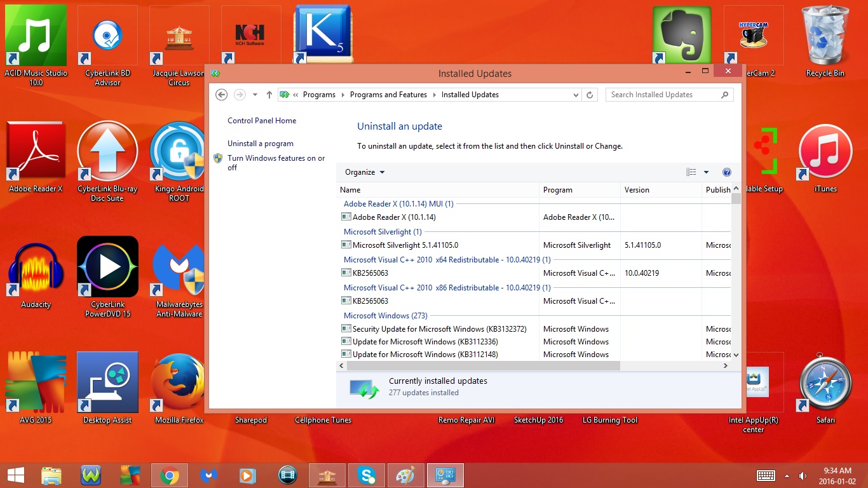
Task: Open CyberLink Blu-ray Disc Suite icon
Action: point(107,161)
